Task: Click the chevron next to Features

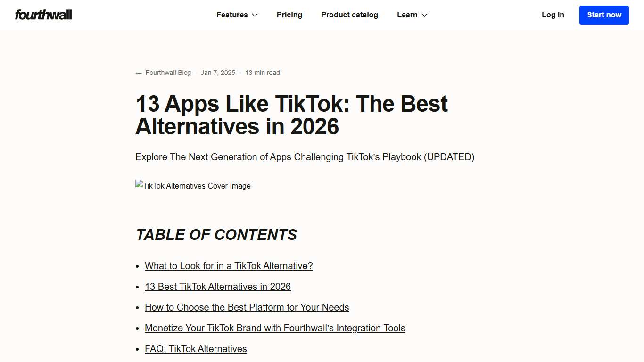Action: [x=254, y=15]
